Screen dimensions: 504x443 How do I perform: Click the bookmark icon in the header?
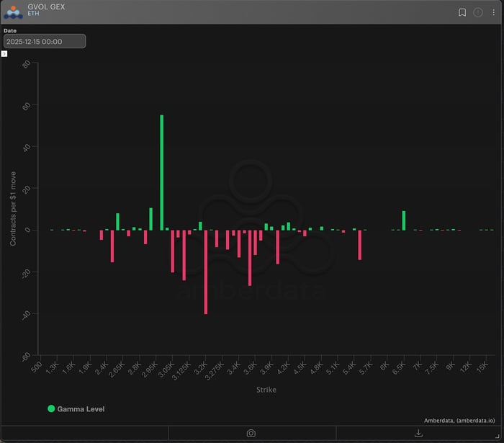click(462, 12)
